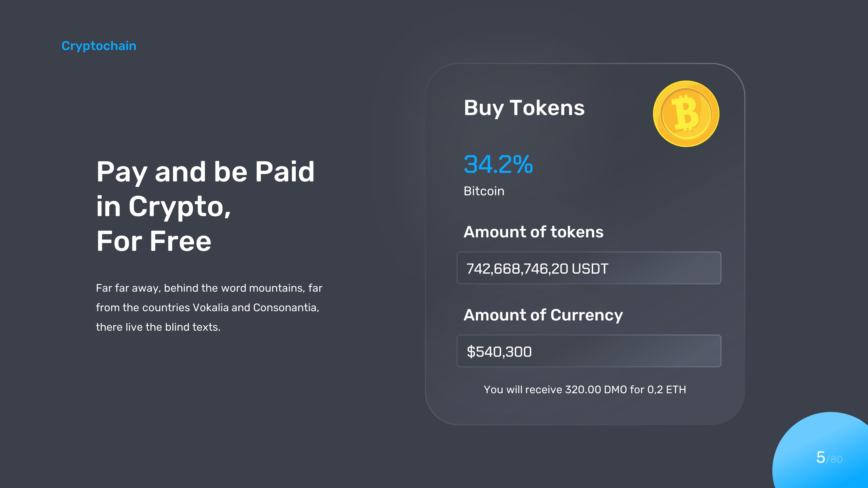
Task: Click the slide number 5
Action: click(820, 457)
